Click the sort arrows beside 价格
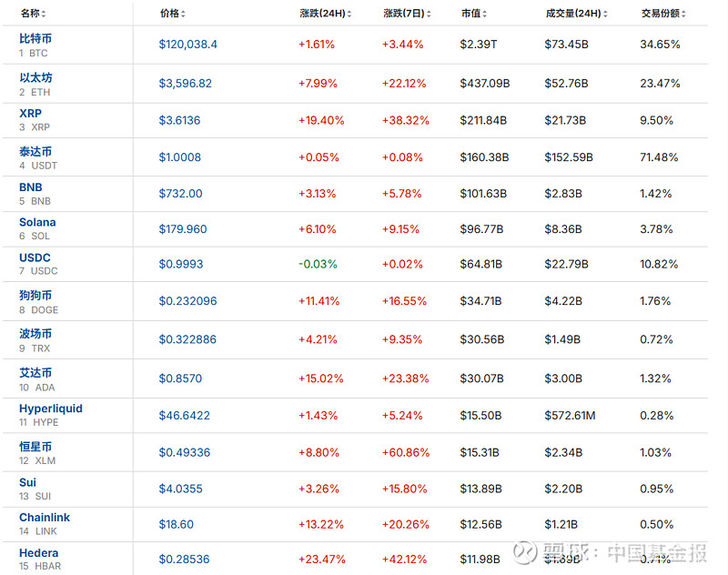The image size is (728, 575). [x=186, y=15]
